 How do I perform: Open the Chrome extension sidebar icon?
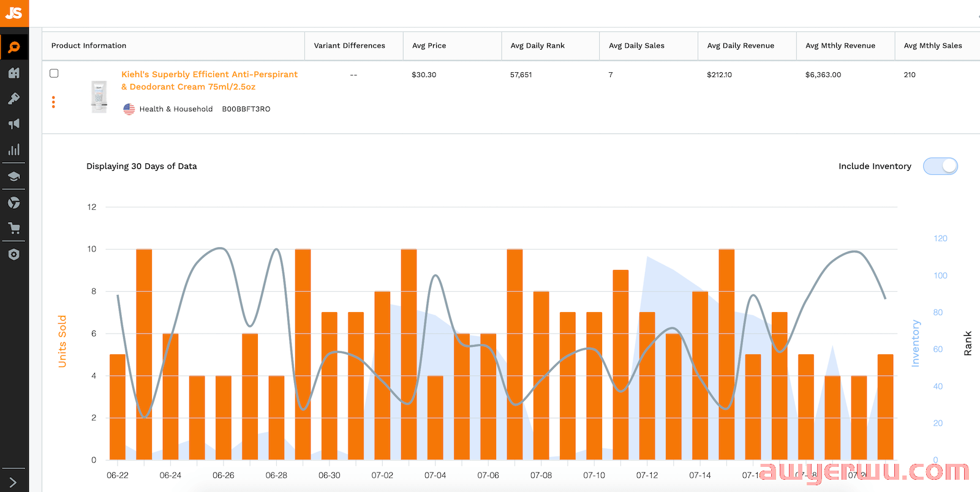[x=13, y=203]
